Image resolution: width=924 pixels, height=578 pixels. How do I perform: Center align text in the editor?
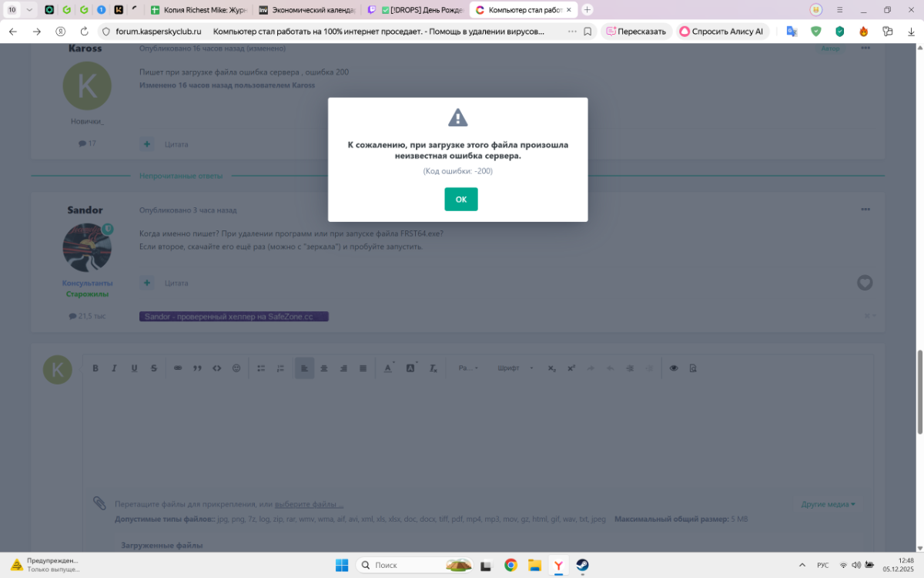(x=324, y=368)
